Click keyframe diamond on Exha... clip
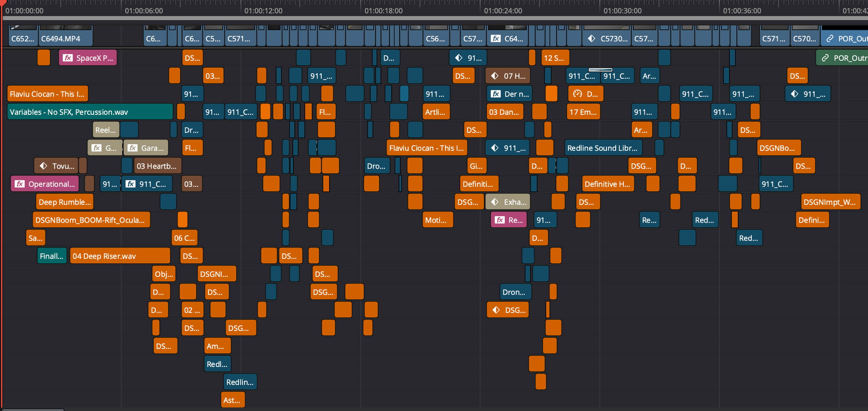 (x=495, y=202)
